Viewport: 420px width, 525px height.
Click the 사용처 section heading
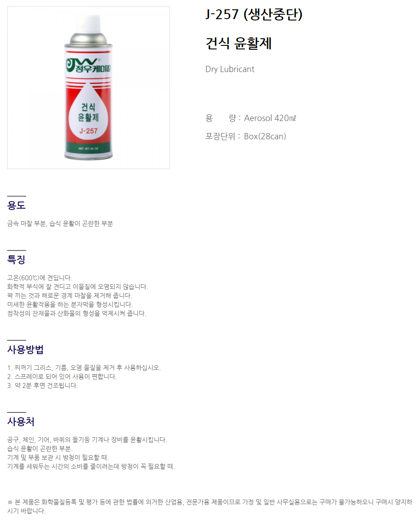[21, 421]
